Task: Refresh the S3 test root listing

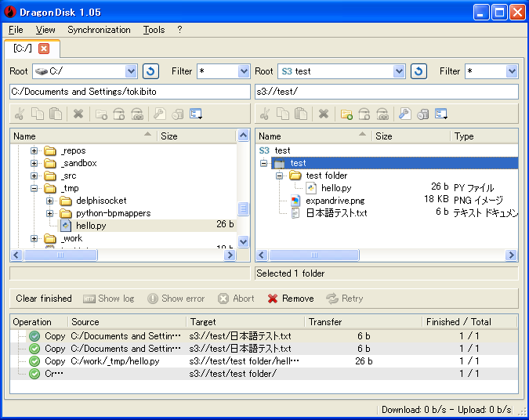Action: tap(418, 71)
